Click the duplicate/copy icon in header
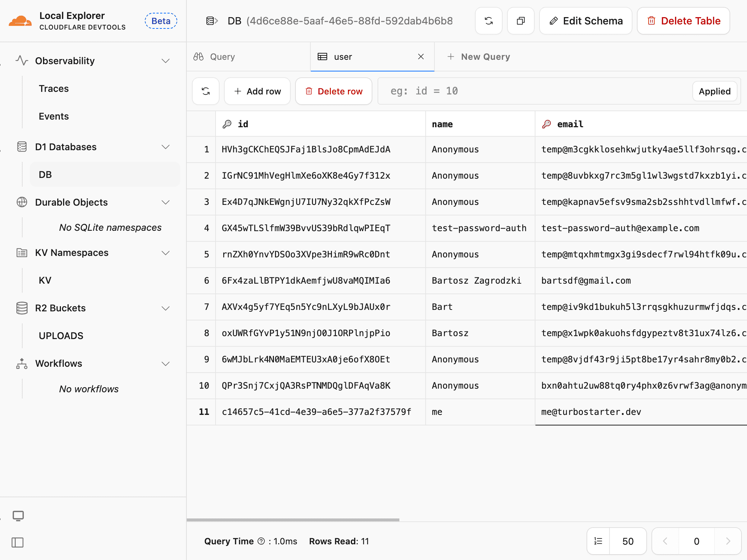 coord(521,21)
